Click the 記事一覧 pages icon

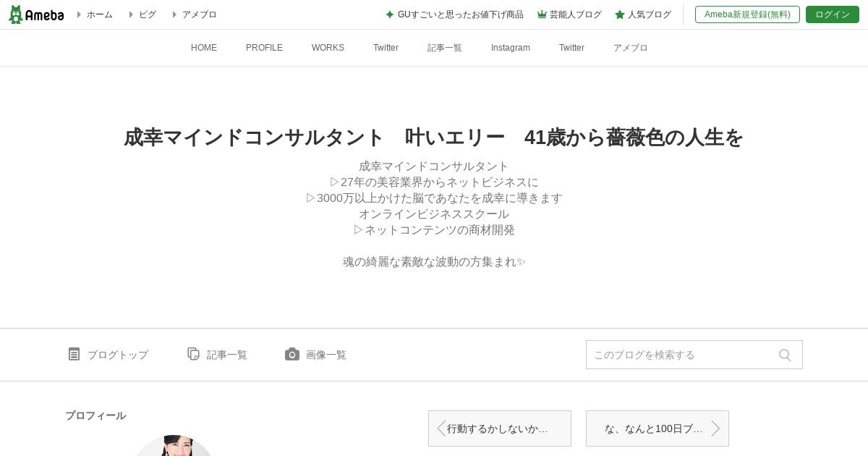point(193,354)
